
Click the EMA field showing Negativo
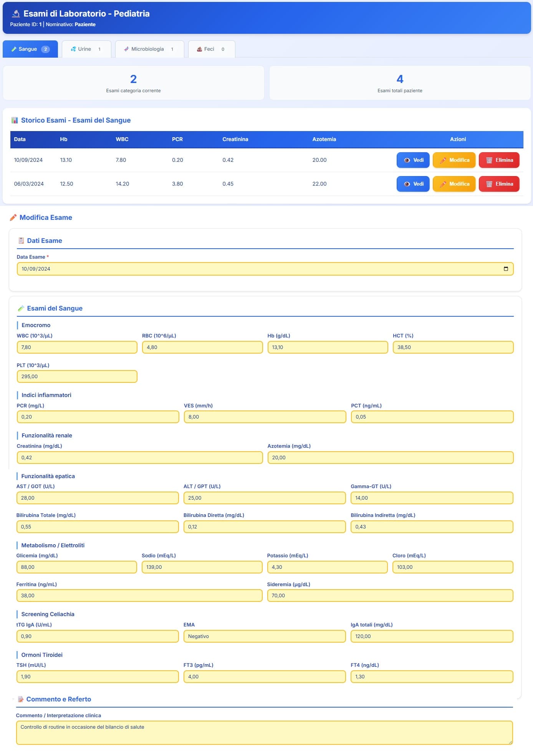(x=264, y=636)
